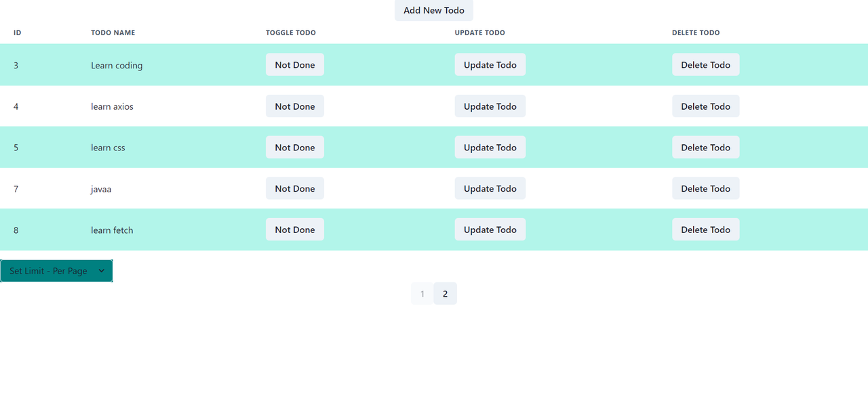Update Todo for learn axios row

490,106
